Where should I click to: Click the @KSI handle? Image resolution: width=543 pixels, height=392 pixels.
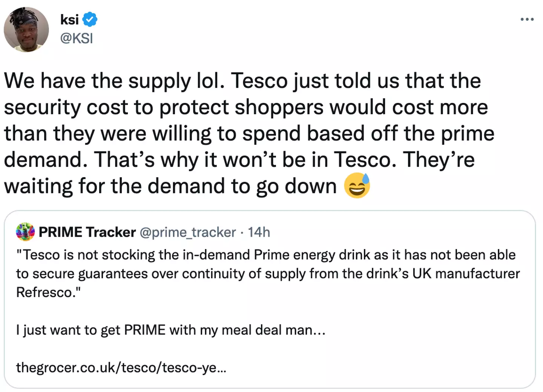77,38
